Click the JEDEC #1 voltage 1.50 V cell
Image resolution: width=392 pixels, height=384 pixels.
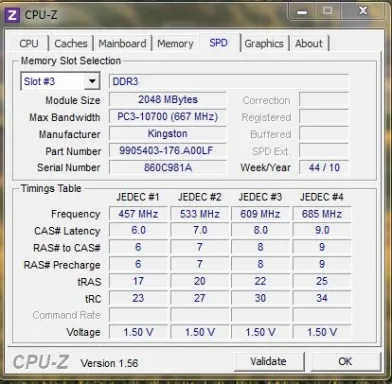click(x=138, y=332)
